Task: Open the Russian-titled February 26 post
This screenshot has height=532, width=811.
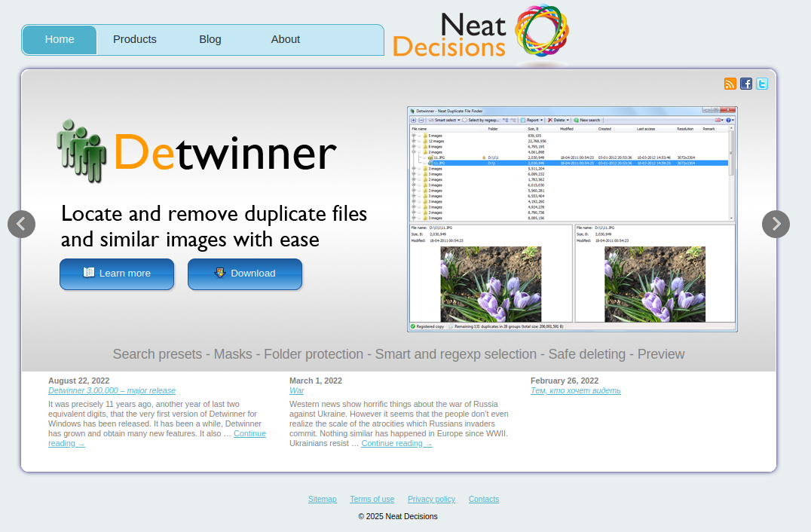Action: point(575,390)
